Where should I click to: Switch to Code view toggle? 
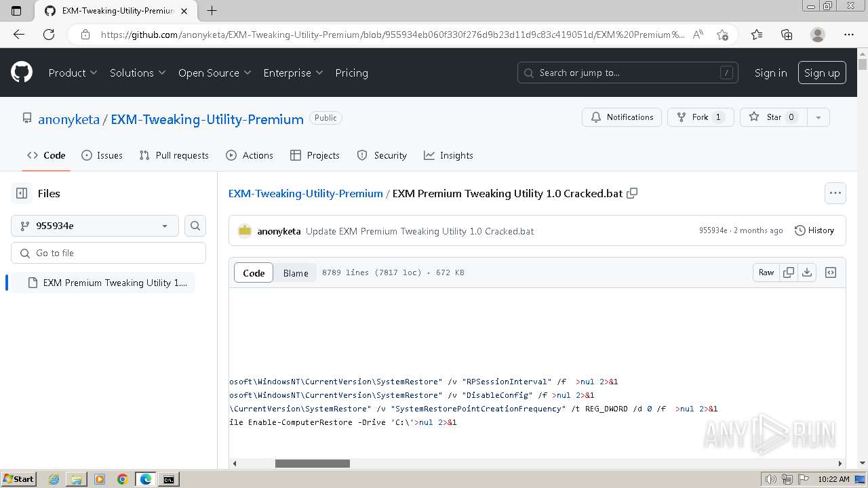pyautogui.click(x=254, y=272)
